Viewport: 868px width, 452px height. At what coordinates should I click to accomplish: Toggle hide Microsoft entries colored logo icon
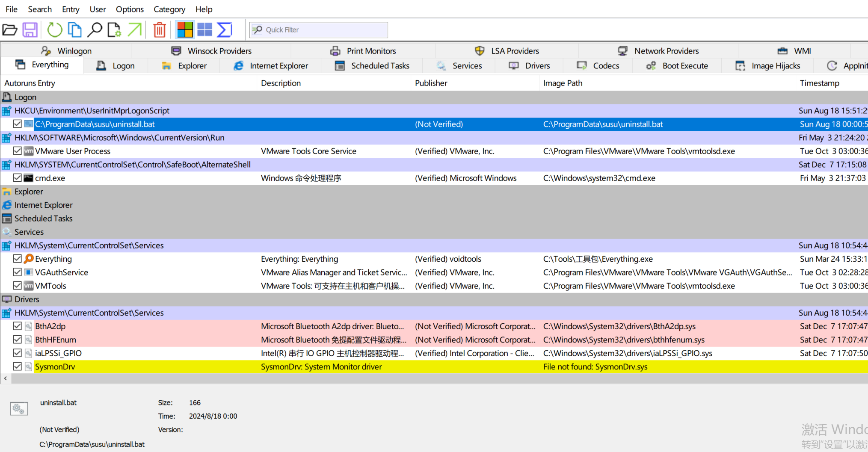pos(185,30)
